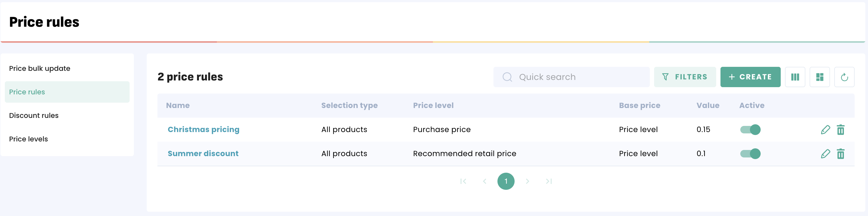
Task: Create a new price rule
Action: [750, 77]
